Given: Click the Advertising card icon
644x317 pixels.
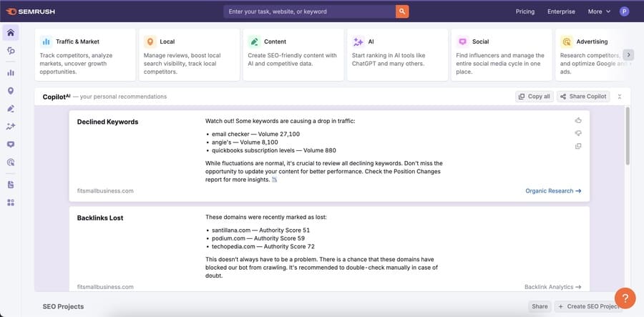Looking at the screenshot, I should click(x=567, y=42).
